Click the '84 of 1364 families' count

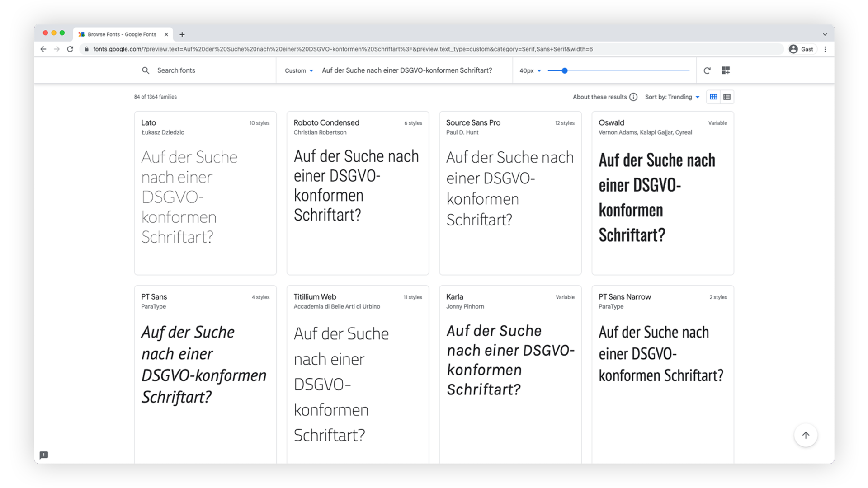(156, 97)
